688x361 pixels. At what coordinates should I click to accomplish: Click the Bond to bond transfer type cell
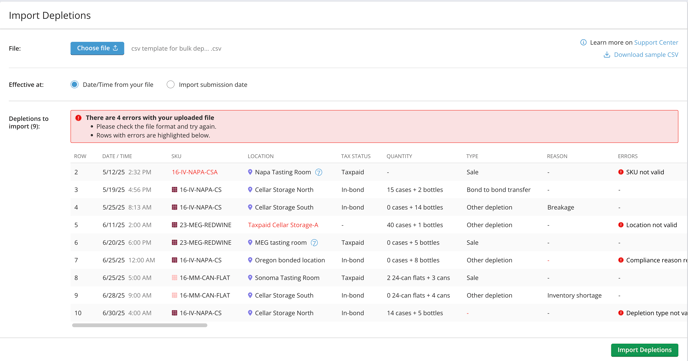click(x=498, y=190)
